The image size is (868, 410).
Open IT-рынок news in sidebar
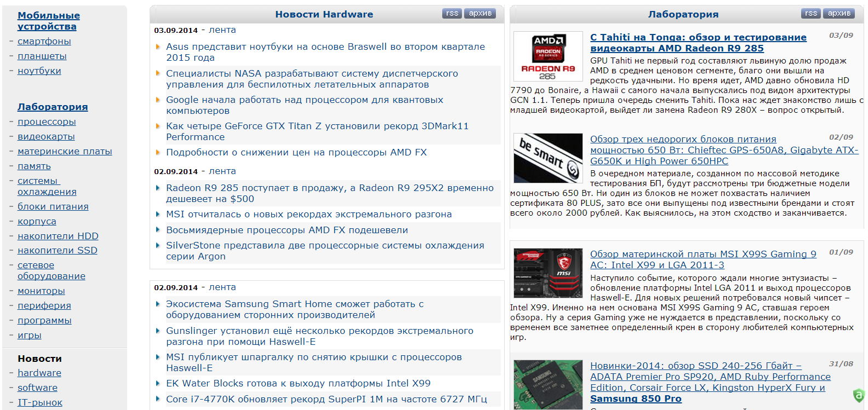click(x=40, y=402)
